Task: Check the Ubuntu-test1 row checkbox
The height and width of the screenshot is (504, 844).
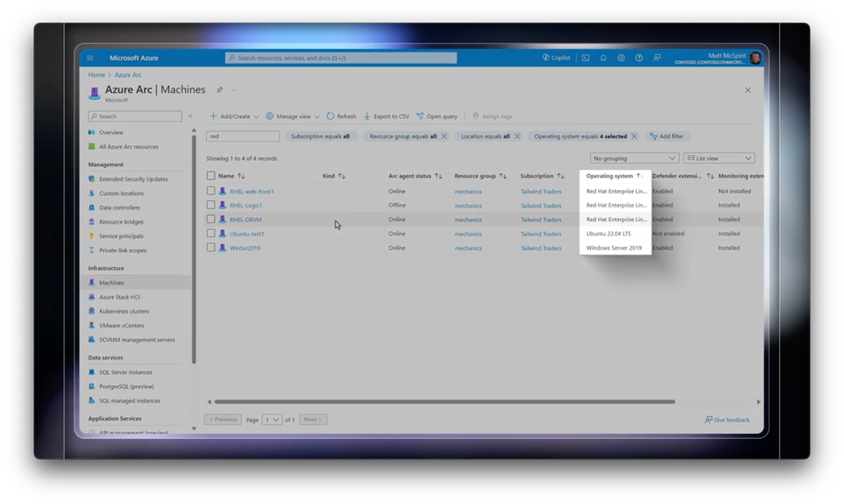Action: (211, 234)
